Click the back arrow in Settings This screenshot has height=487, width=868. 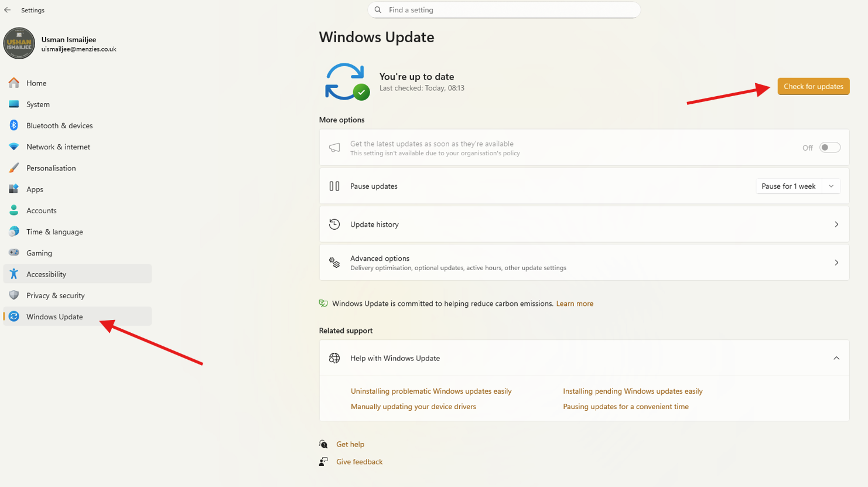pos(8,10)
